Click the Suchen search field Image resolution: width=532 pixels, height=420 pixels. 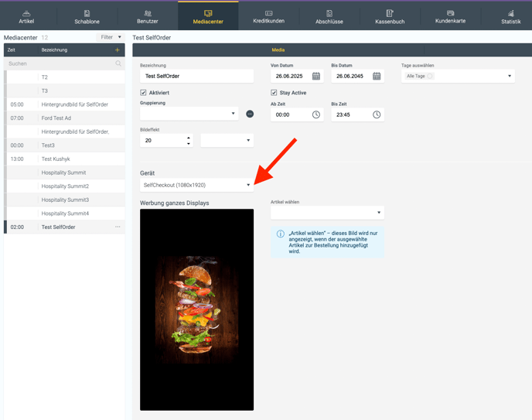pyautogui.click(x=64, y=63)
